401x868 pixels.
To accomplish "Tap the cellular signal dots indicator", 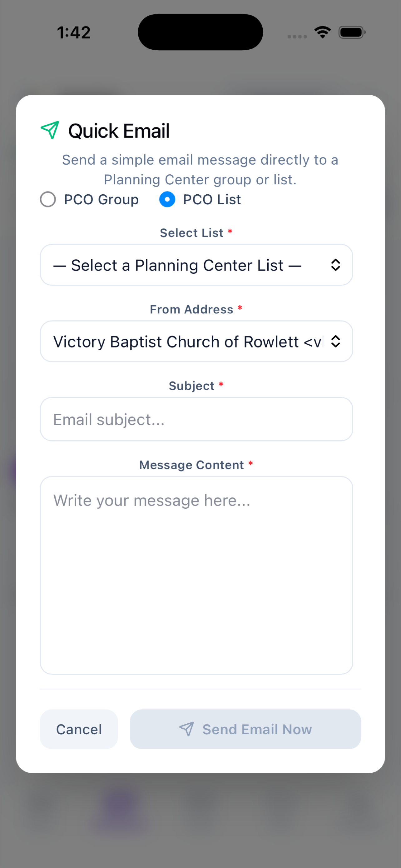I will pos(297,36).
